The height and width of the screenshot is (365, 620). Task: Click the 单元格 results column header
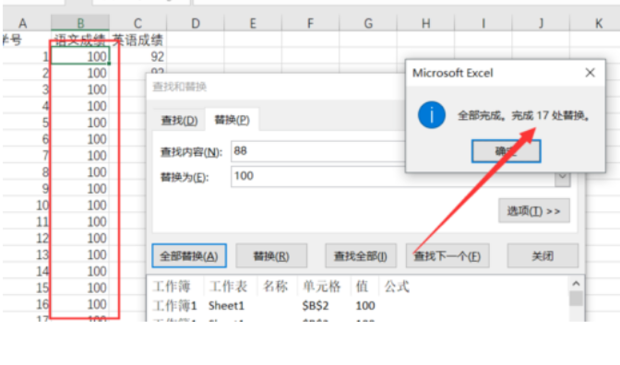(x=323, y=286)
